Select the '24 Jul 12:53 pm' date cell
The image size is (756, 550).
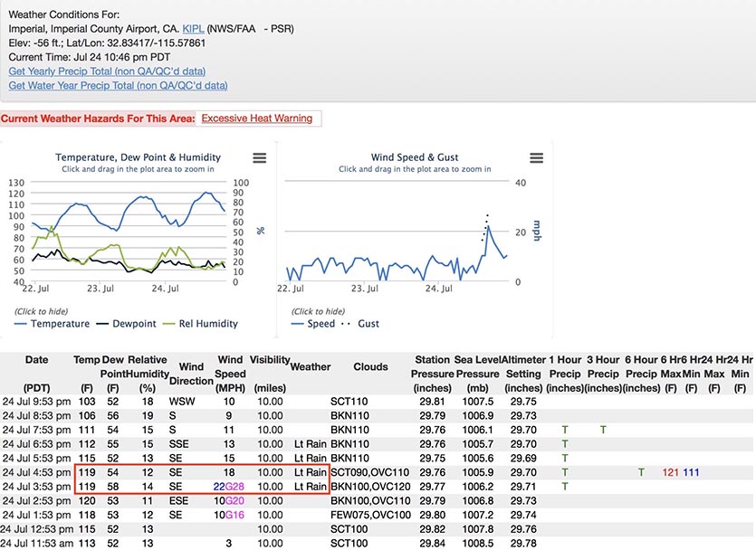coord(36,529)
